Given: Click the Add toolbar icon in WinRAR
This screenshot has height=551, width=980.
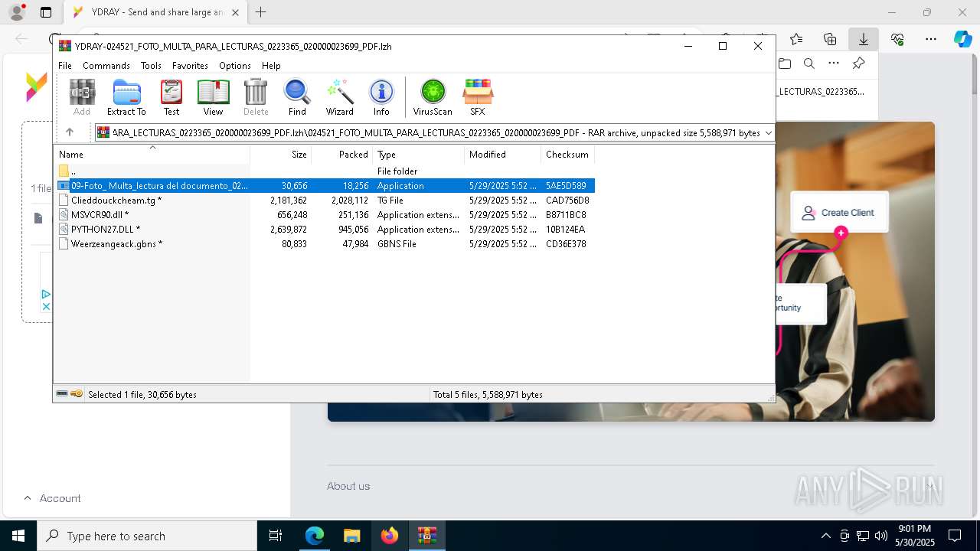Looking at the screenshot, I should [82, 97].
